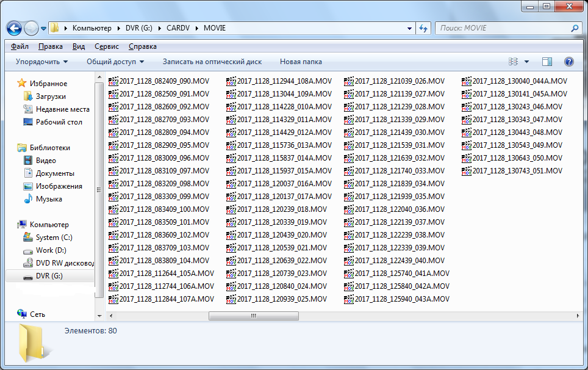Expand the Общий доступ dropdown
The width and height of the screenshot is (588, 370).
point(115,62)
